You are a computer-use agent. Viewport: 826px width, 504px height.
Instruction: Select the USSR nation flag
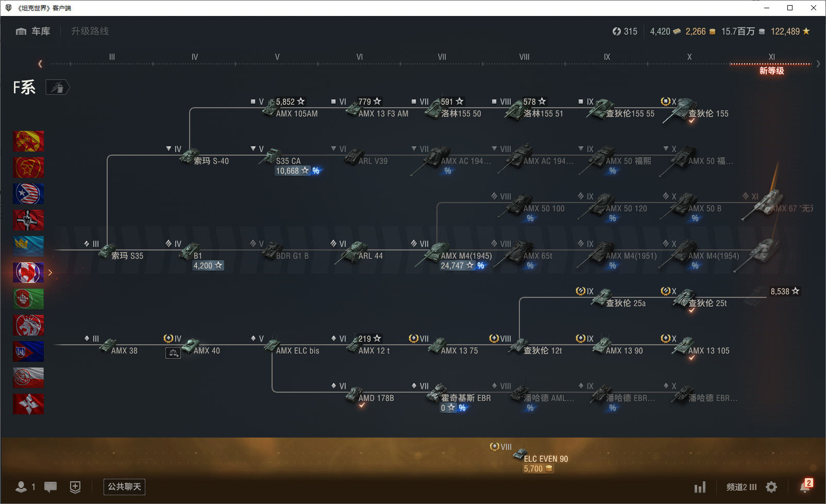pos(28,167)
